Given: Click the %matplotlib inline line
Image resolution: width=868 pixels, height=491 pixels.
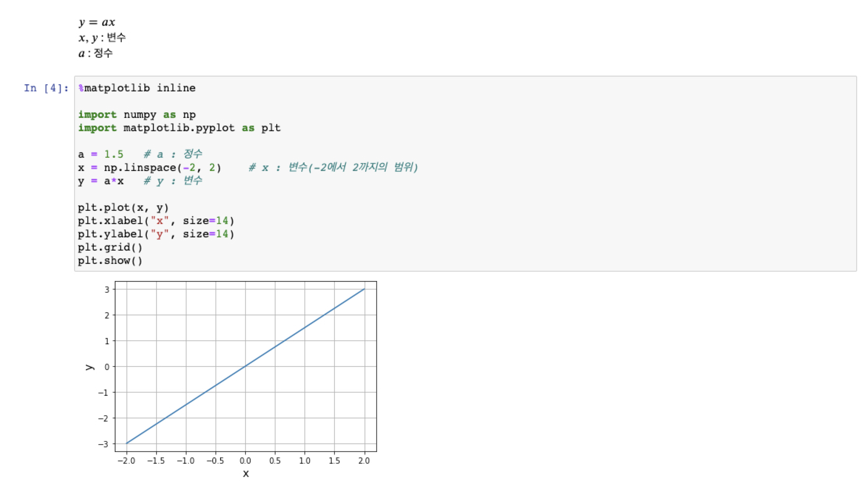Looking at the screenshot, I should tap(137, 88).
